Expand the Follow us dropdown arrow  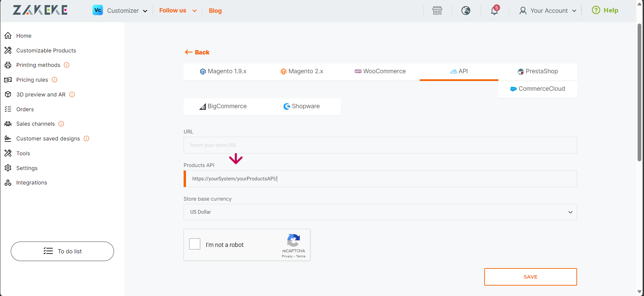click(x=194, y=11)
